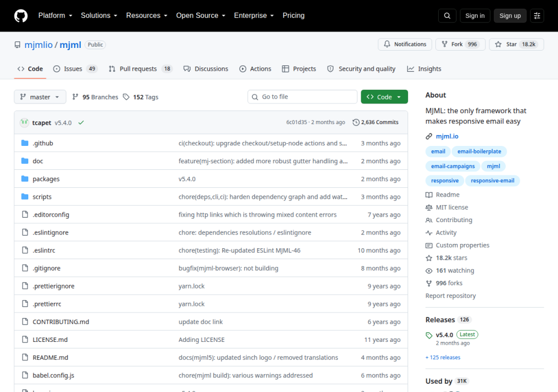Click the doc folder icon
This screenshot has width=558, height=392.
click(25, 161)
